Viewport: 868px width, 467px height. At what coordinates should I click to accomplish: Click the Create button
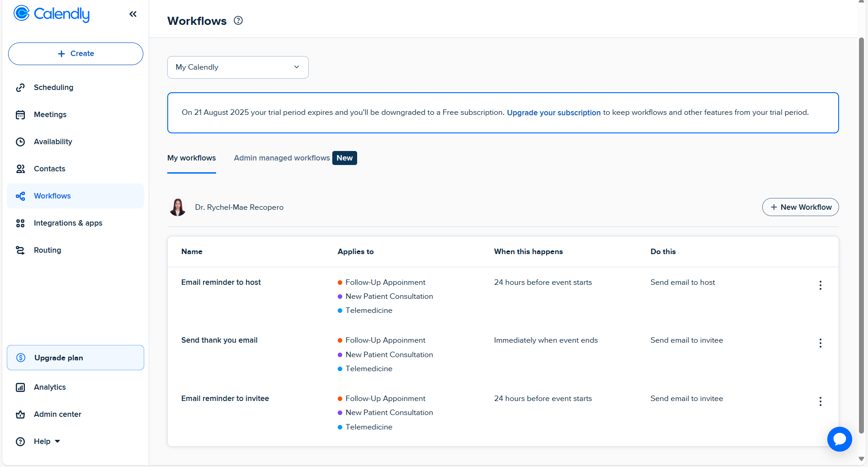75,54
